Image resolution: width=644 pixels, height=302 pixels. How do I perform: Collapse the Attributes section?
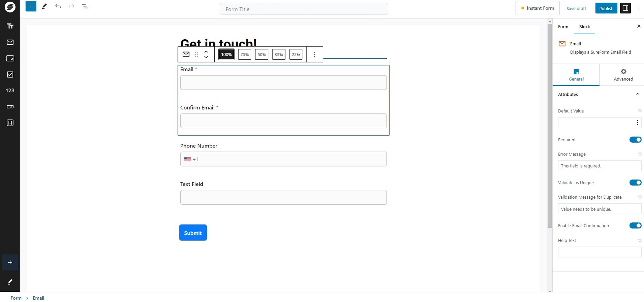[599, 94]
